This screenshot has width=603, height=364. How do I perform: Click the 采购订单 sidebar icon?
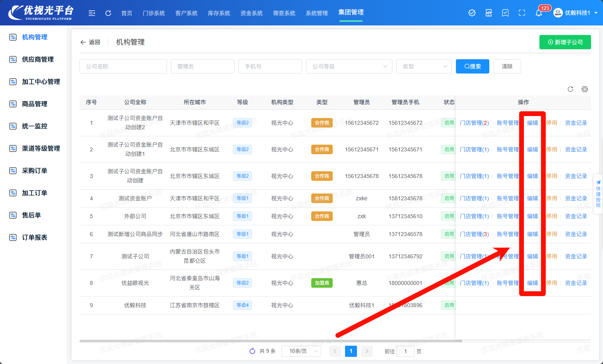(x=13, y=170)
